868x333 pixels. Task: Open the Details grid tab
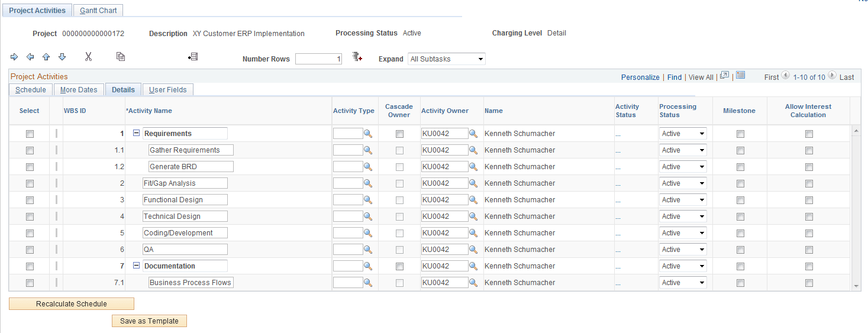click(123, 90)
